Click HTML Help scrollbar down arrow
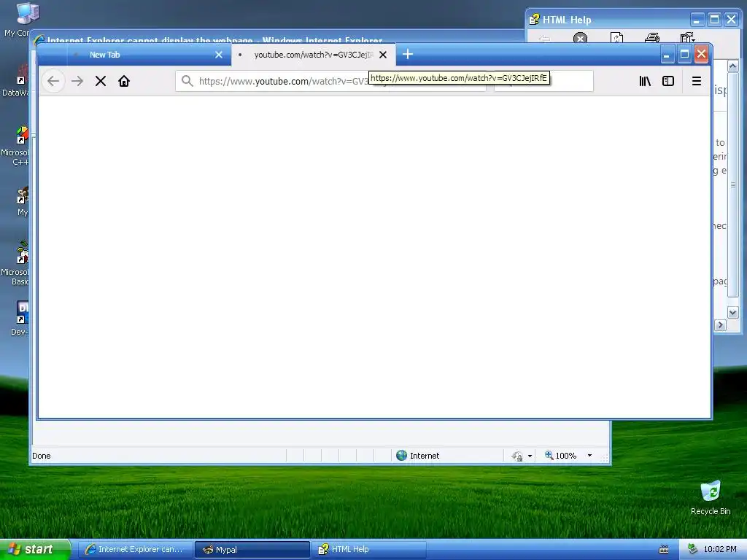 (732, 313)
